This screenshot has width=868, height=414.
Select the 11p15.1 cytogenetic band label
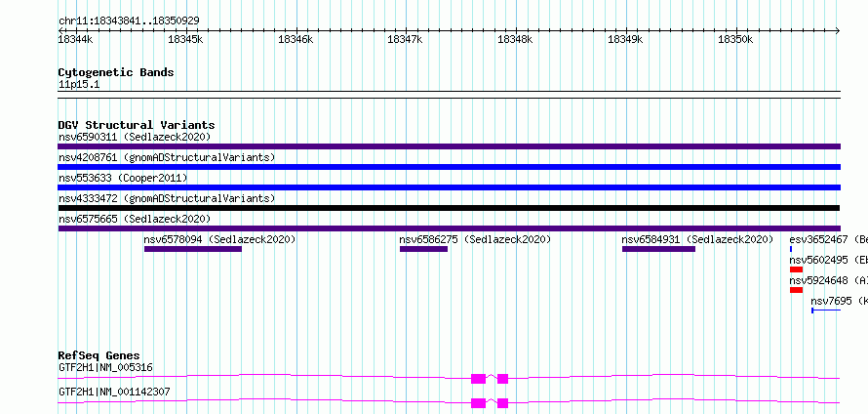point(79,85)
